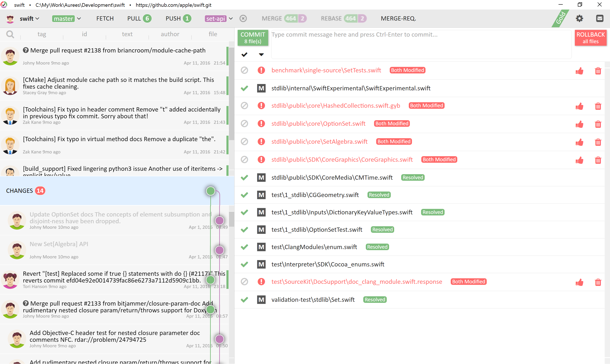Trash icon for doc_clang_module.swift.response
The width and height of the screenshot is (610, 364).
point(598,282)
